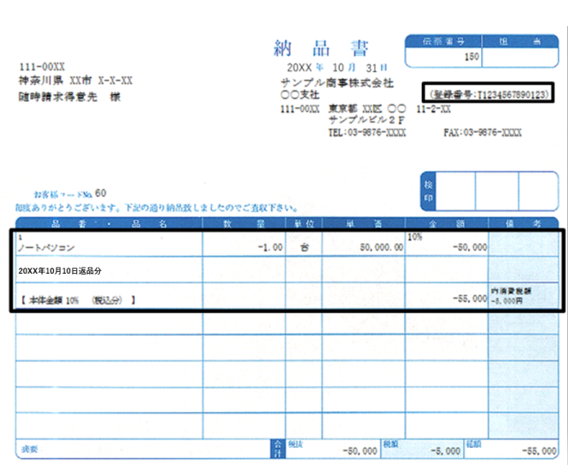This screenshot has width=574, height=470.
Task: Click the 内消費税額 remark cell
Action: [x=523, y=296]
